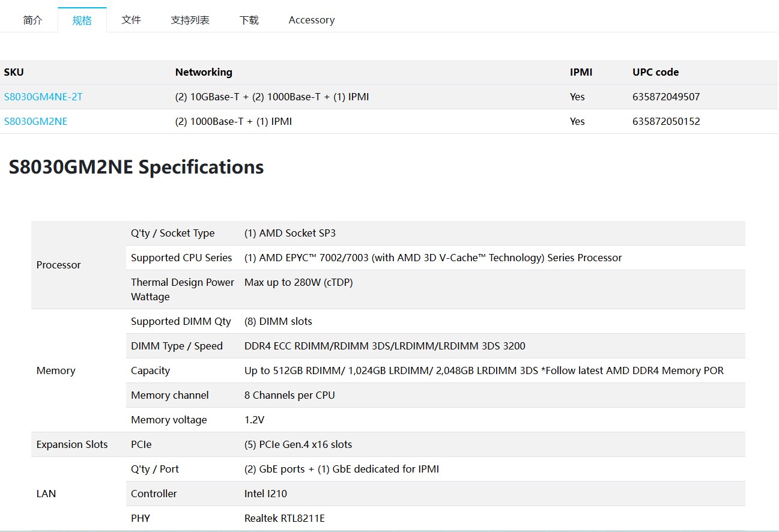The height and width of the screenshot is (532, 779).
Task: Go to the 下载 tab
Action: click(249, 20)
